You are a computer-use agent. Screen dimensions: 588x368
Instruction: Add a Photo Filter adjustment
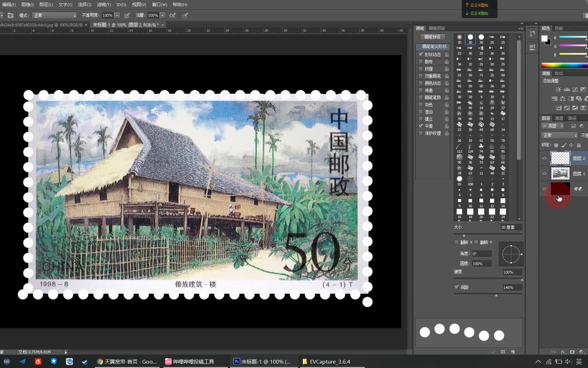coord(579,99)
